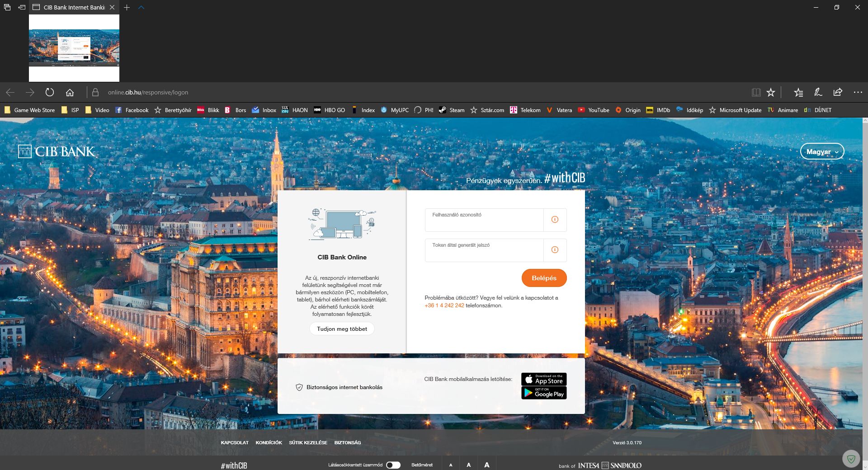868x470 pixels.
Task: Open the Microsoft Update bookmark
Action: [735, 110]
